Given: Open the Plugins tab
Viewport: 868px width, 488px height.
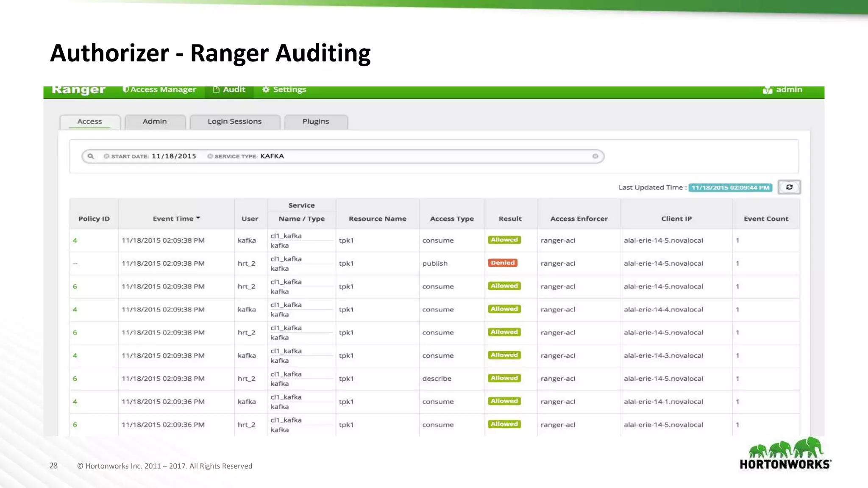Looking at the screenshot, I should coord(316,122).
